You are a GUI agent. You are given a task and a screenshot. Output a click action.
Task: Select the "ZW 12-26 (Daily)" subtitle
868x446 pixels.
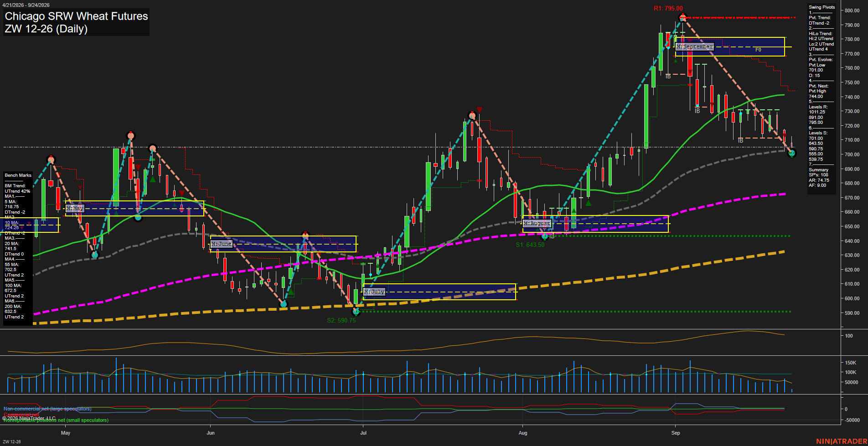[46, 29]
